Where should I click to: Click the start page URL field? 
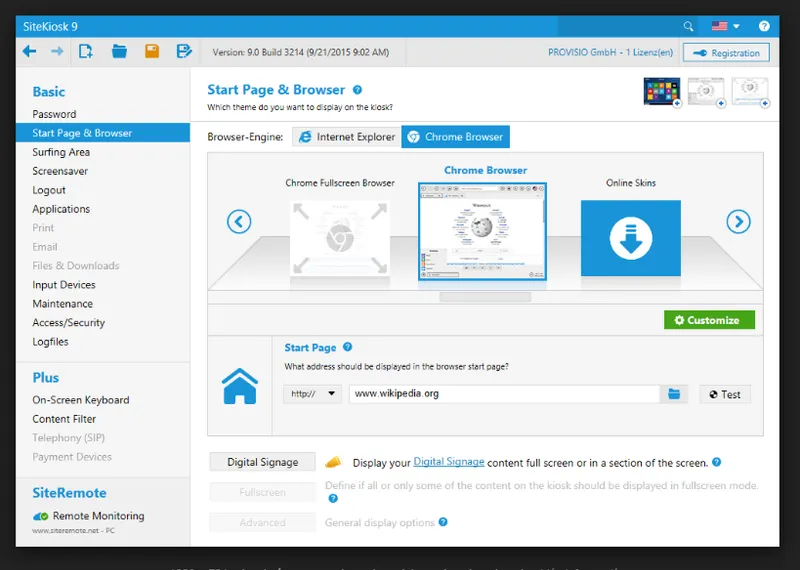pyautogui.click(x=505, y=394)
